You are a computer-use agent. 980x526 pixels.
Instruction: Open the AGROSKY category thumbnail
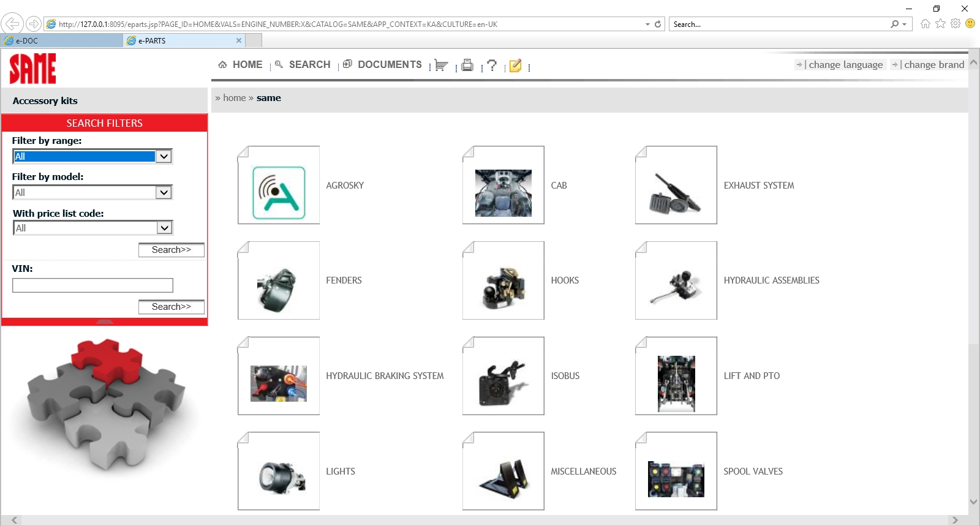(279, 185)
